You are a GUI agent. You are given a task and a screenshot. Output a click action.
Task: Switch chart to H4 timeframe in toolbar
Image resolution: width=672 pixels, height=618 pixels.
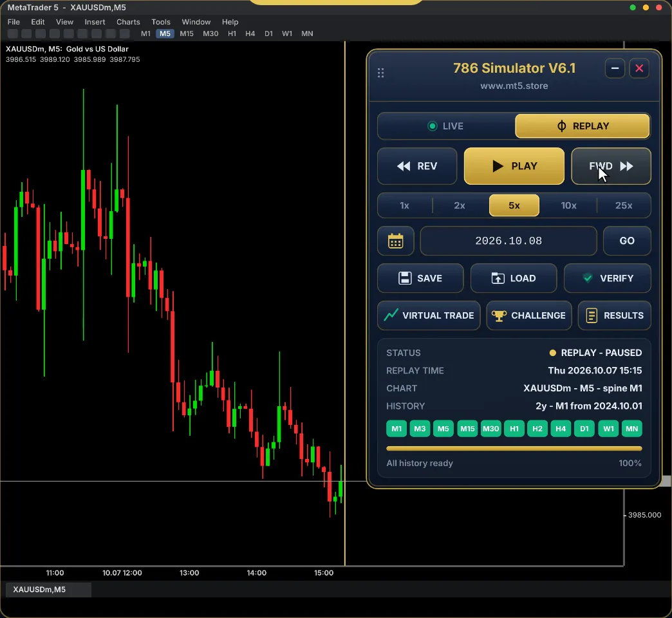(x=250, y=33)
